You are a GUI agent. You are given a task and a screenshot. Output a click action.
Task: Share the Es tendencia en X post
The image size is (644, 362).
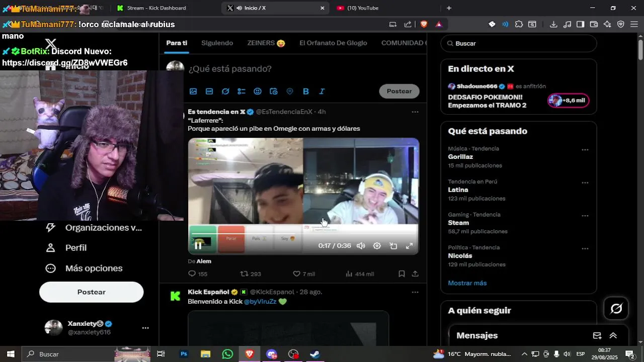pos(415,274)
